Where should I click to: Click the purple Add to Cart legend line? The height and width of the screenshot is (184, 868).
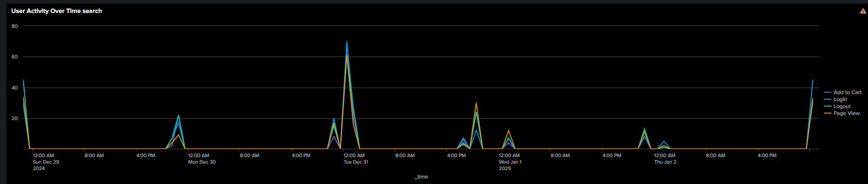click(828, 92)
